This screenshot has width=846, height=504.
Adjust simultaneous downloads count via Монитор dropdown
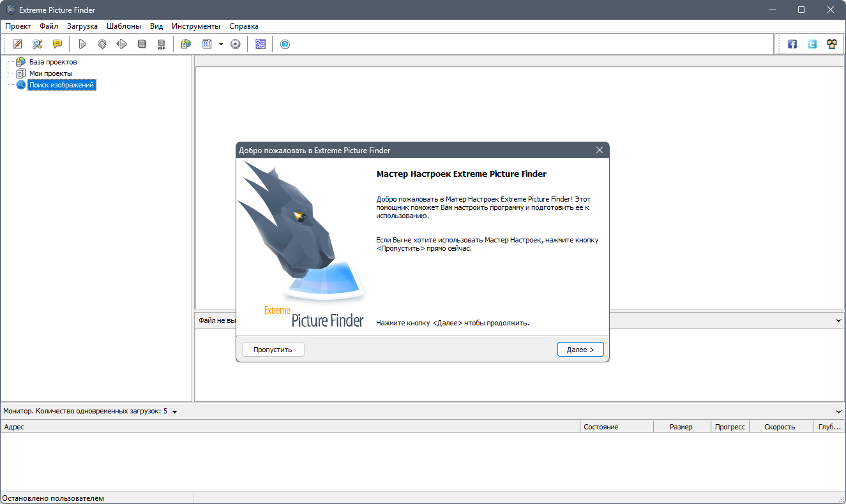[174, 411]
